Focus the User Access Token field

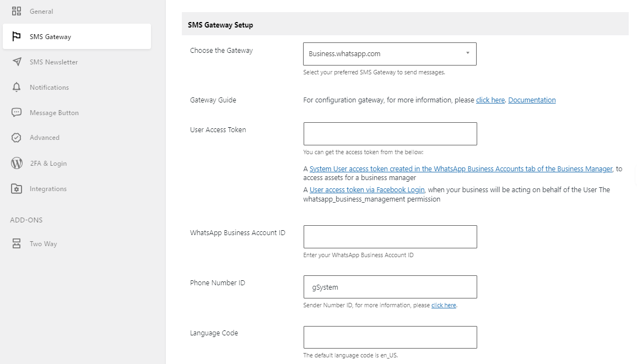[x=390, y=134]
